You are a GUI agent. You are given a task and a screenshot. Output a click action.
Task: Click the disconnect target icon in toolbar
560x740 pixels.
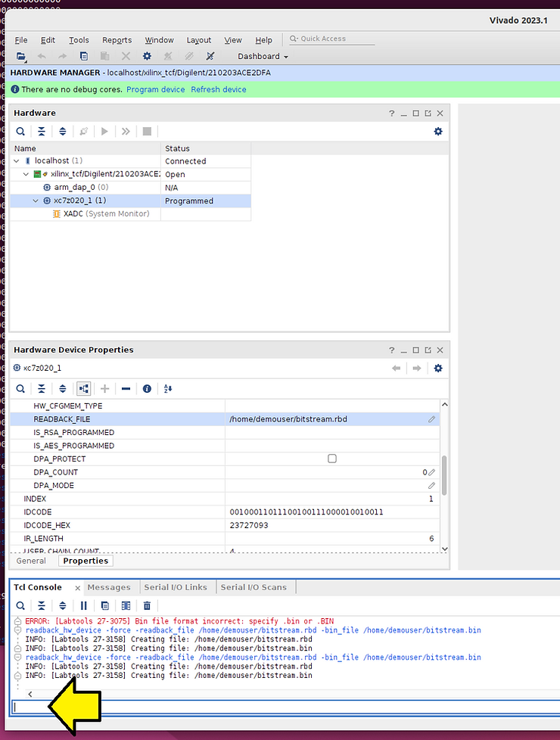[x=210, y=56]
